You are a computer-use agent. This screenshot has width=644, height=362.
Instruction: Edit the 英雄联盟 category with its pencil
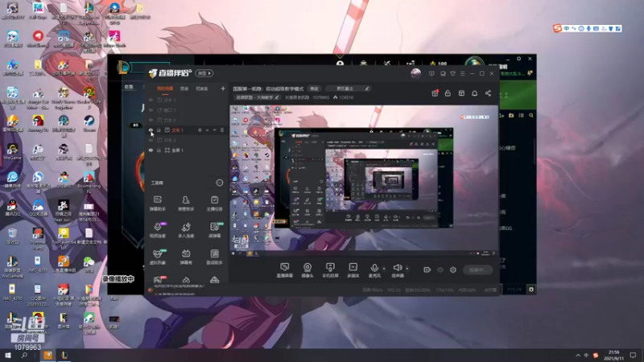click(x=277, y=97)
